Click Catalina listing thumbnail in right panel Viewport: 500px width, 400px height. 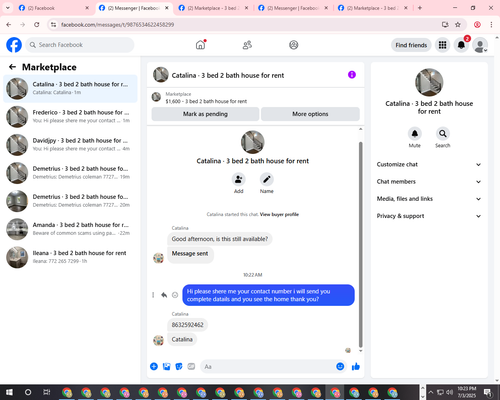click(429, 82)
